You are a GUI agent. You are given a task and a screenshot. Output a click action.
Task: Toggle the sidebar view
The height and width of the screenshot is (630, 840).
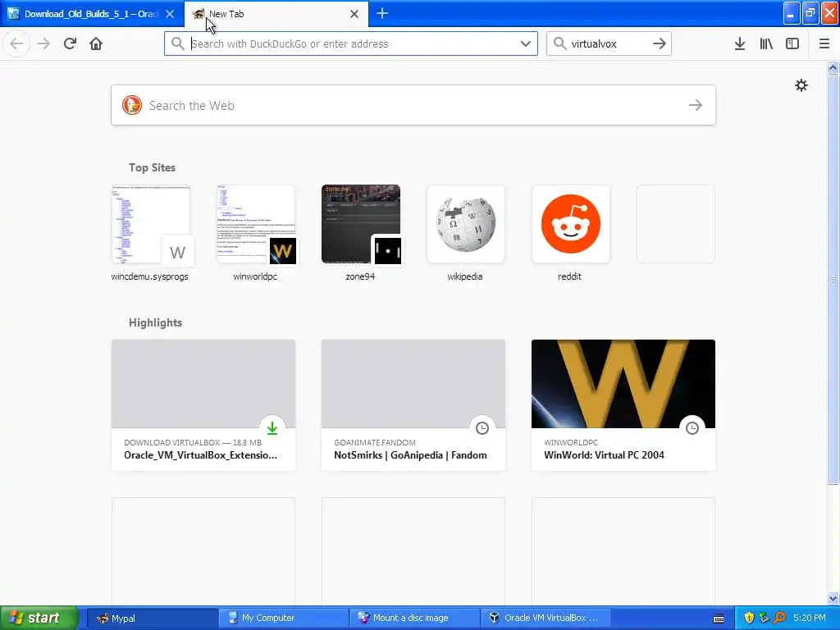[x=792, y=43]
